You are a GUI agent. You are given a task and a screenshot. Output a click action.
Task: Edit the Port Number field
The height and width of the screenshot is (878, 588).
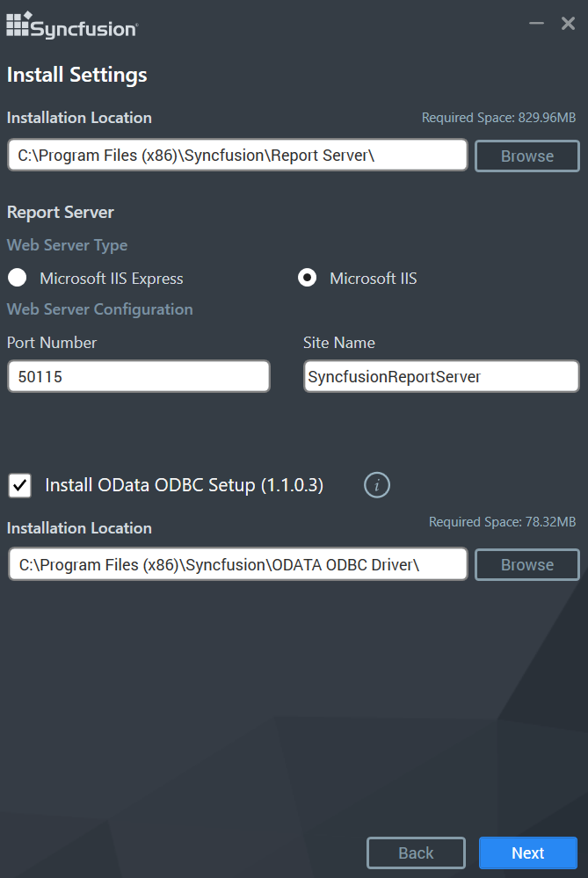(x=139, y=376)
